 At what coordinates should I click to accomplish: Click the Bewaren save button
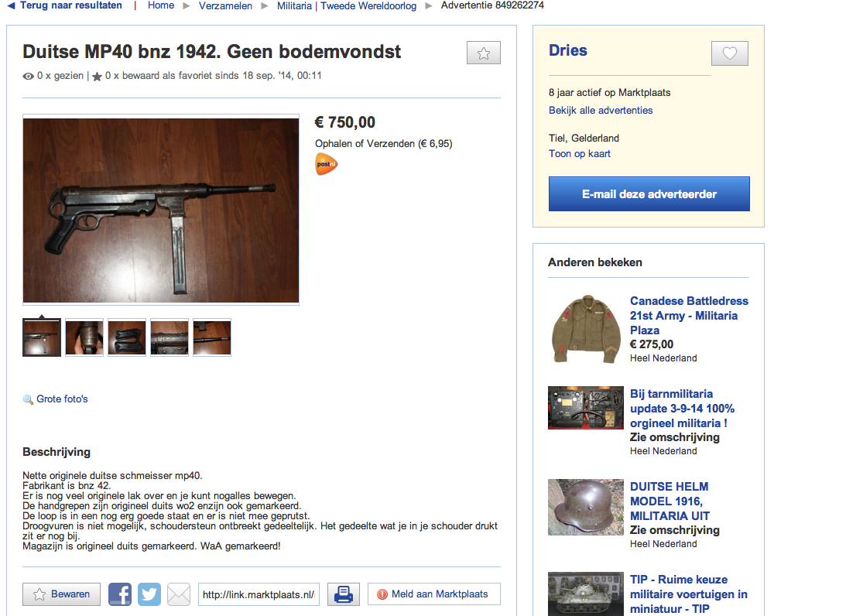(61, 594)
